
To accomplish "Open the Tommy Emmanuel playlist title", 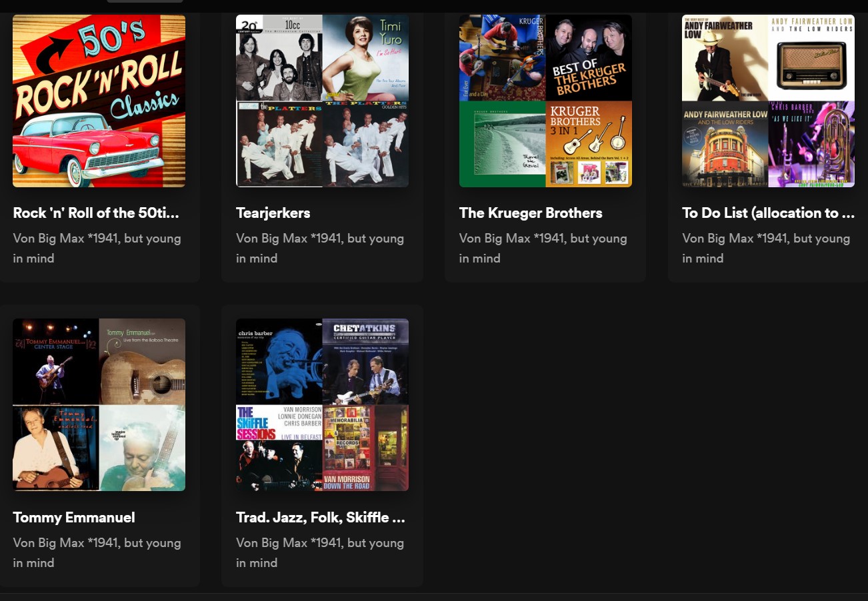I will (x=73, y=518).
